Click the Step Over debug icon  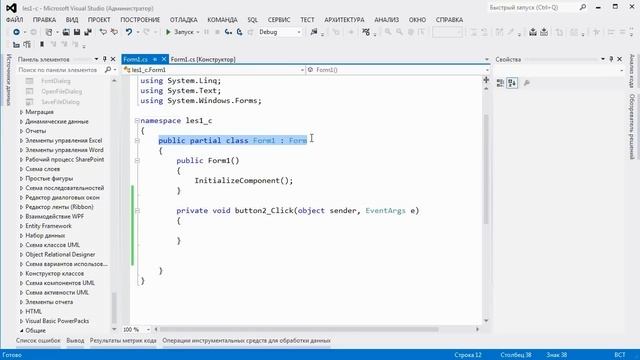tap(240, 32)
